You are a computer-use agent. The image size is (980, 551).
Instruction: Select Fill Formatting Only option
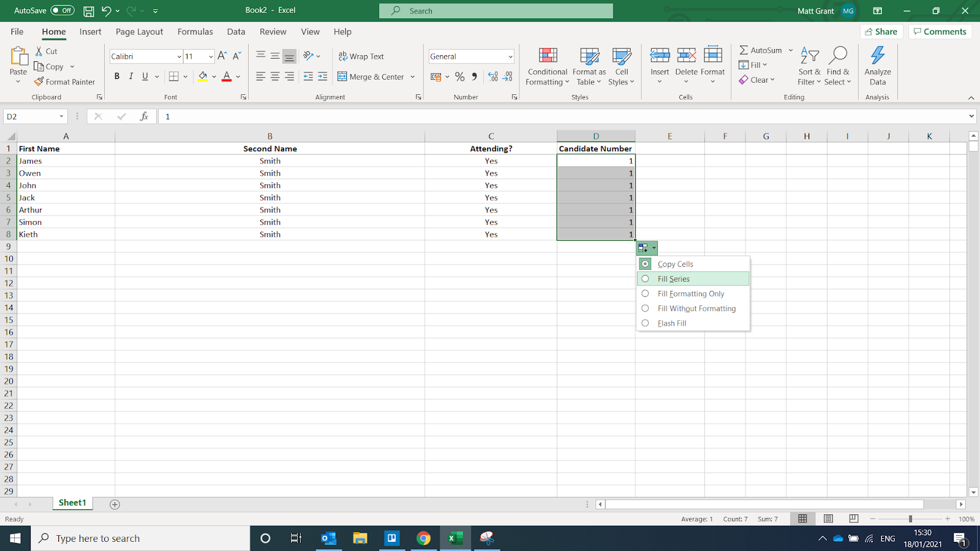click(x=693, y=294)
